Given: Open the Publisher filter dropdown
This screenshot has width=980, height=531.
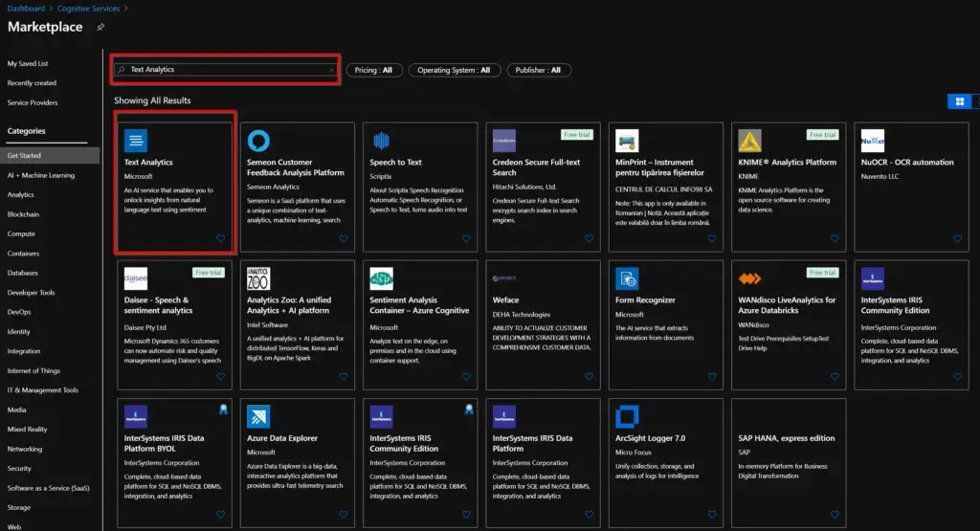Looking at the screenshot, I should click(x=538, y=70).
